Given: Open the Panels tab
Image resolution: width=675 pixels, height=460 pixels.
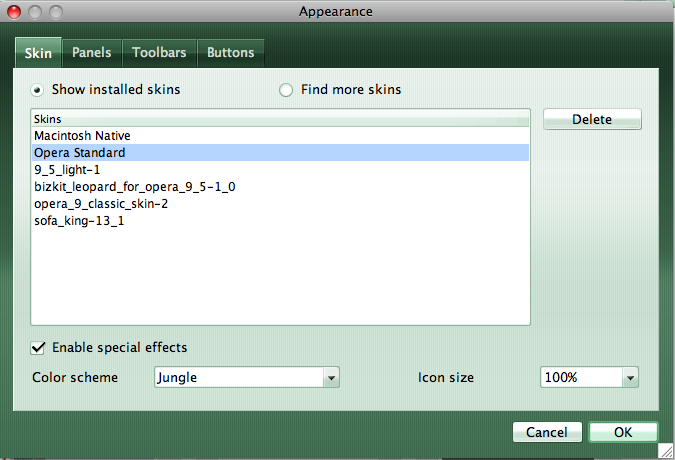Looking at the screenshot, I should (92, 53).
